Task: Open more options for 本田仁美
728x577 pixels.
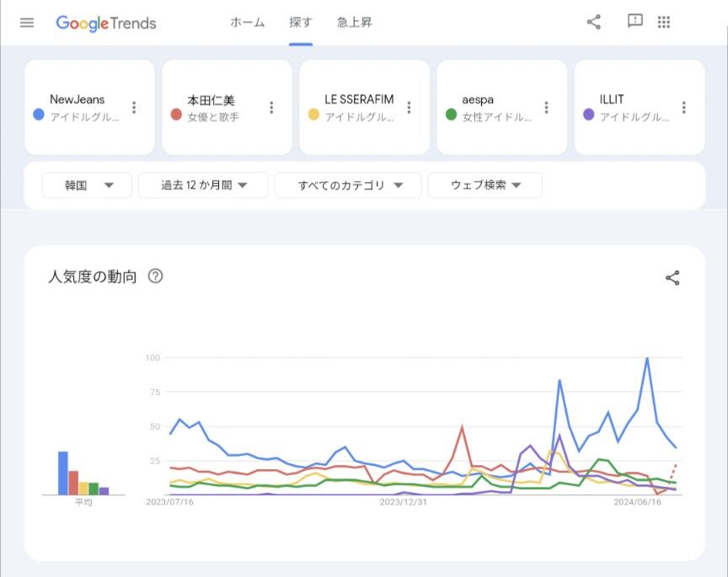Action: tap(271, 107)
